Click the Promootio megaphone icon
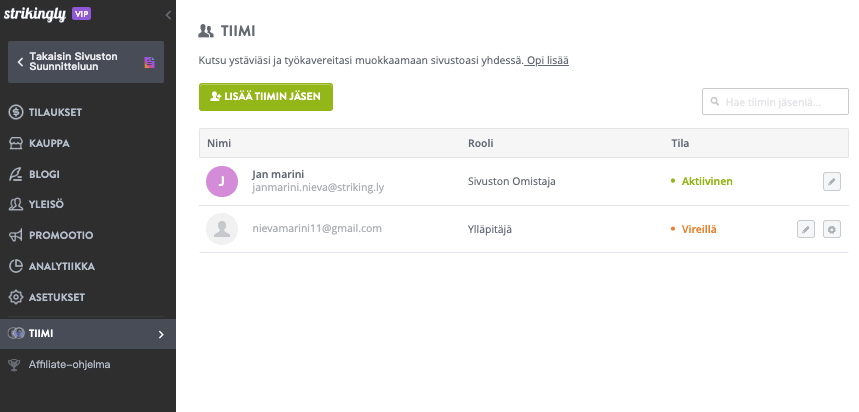The image size is (859, 412). point(16,236)
